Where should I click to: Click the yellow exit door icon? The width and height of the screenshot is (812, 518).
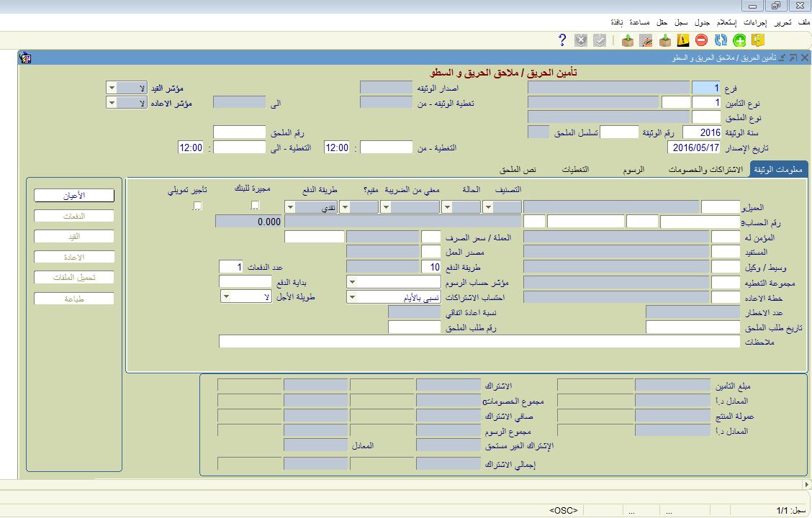[x=758, y=40]
